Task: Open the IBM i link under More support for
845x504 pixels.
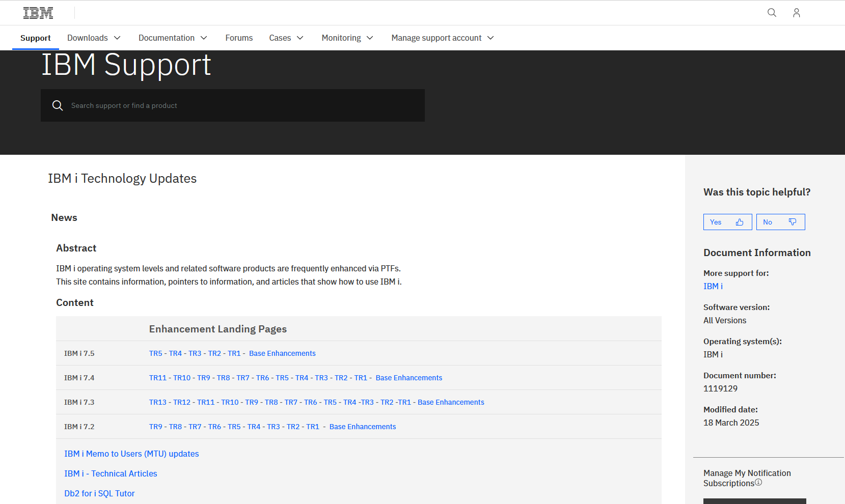Action: tap(713, 286)
